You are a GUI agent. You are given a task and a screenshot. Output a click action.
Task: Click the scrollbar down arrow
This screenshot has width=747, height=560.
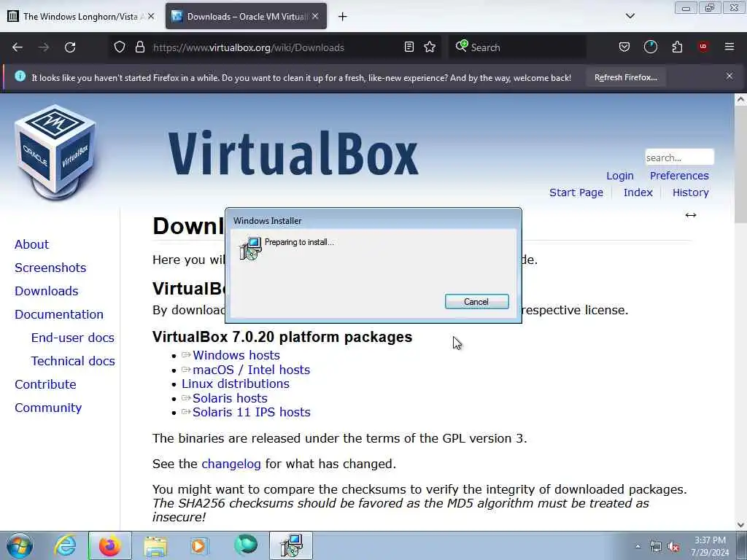click(x=741, y=525)
